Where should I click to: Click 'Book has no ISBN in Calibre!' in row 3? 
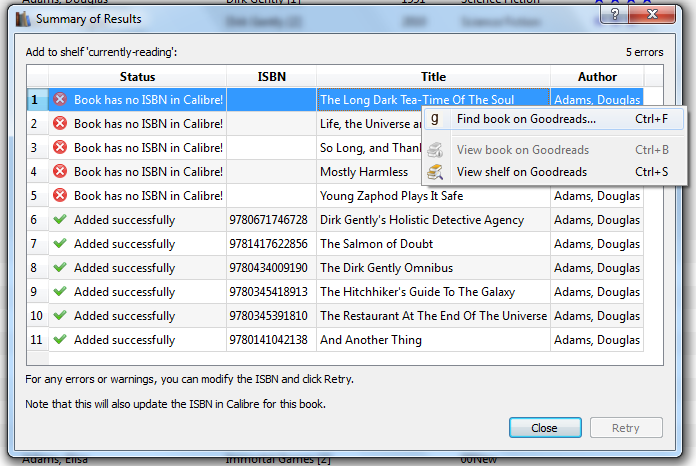click(148, 147)
